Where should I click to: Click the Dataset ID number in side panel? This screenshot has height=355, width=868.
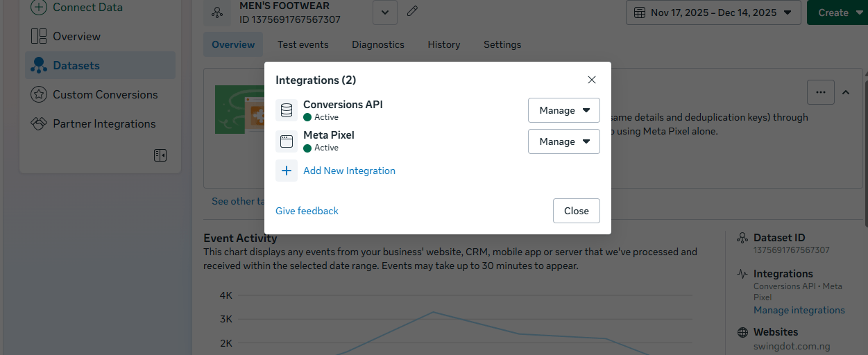792,250
